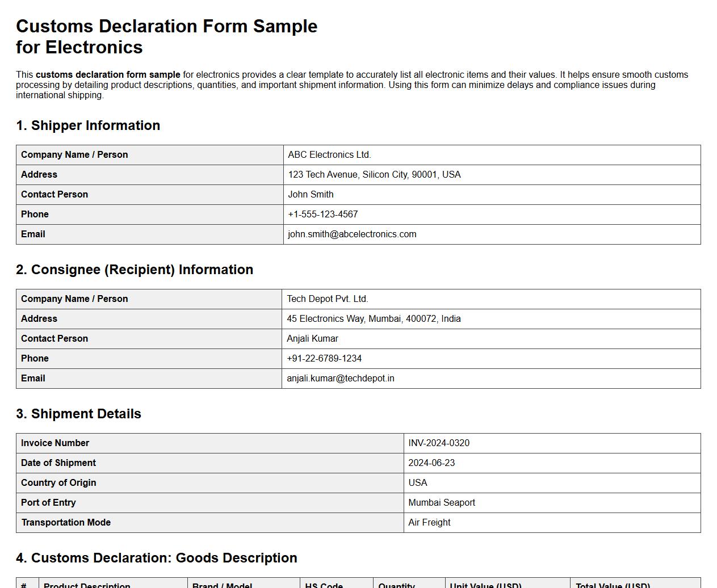
Task: Select Port of Entry value Mumbai Seaport
Action: [x=442, y=502]
